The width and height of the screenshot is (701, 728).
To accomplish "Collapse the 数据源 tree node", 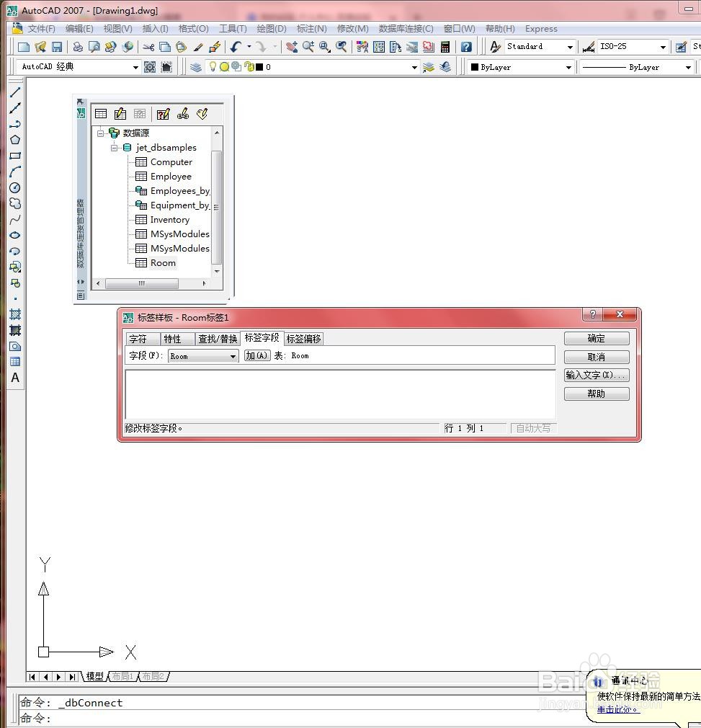I will [x=100, y=133].
